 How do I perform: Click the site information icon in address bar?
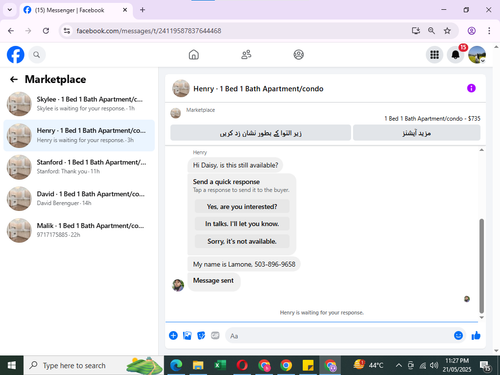pos(67,31)
